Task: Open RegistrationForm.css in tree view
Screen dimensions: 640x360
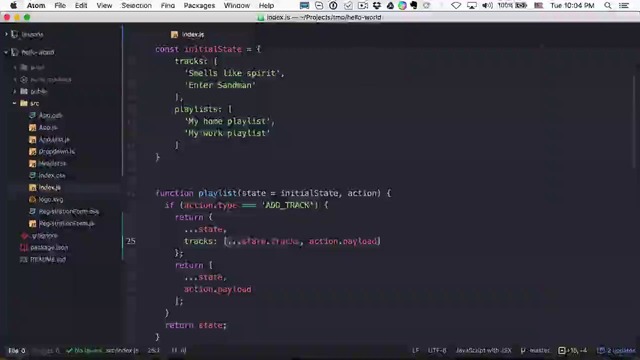Action: click(x=69, y=211)
